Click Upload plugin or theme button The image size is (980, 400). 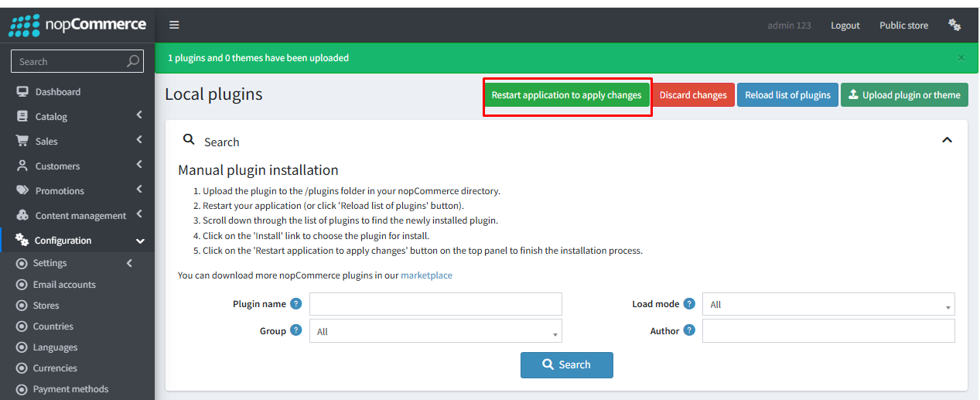coord(903,95)
